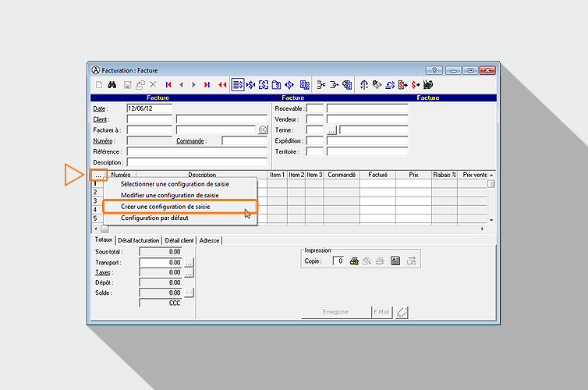
Task: Click the print preview magnifier icon
Action: click(x=367, y=261)
